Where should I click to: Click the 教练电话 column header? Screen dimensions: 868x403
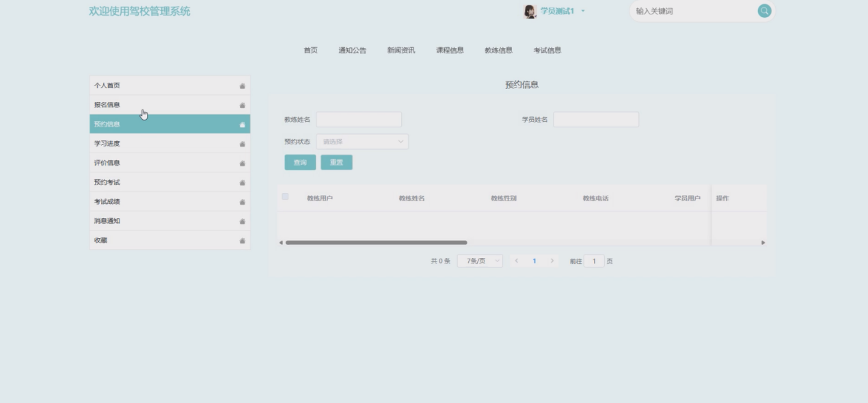coord(595,198)
